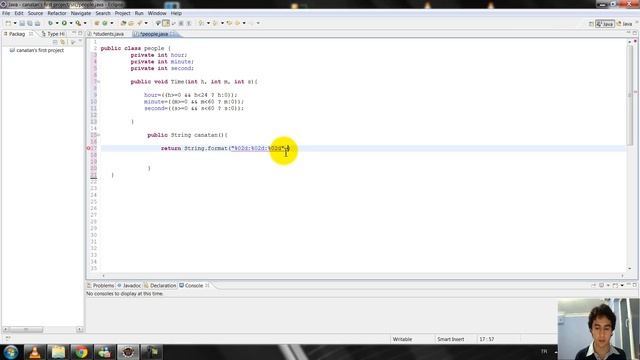Click the Save All toolbar icon
Image resolution: width=640 pixels, height=360 pixels.
point(30,23)
